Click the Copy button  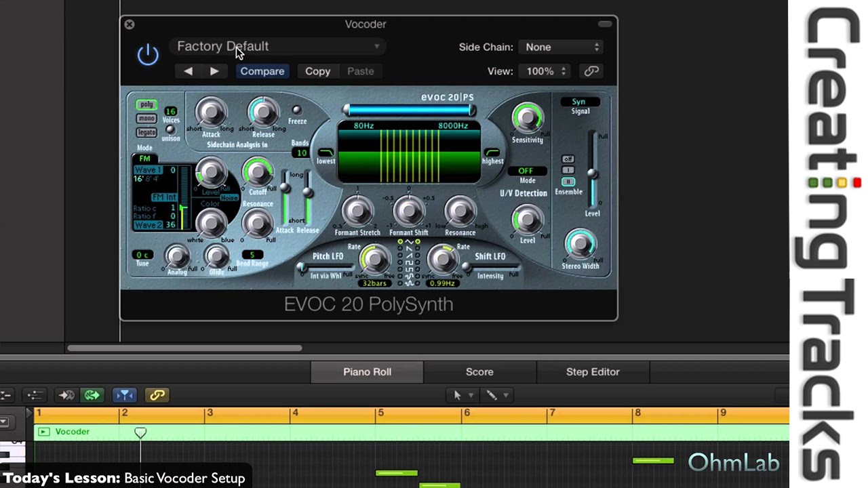click(317, 71)
